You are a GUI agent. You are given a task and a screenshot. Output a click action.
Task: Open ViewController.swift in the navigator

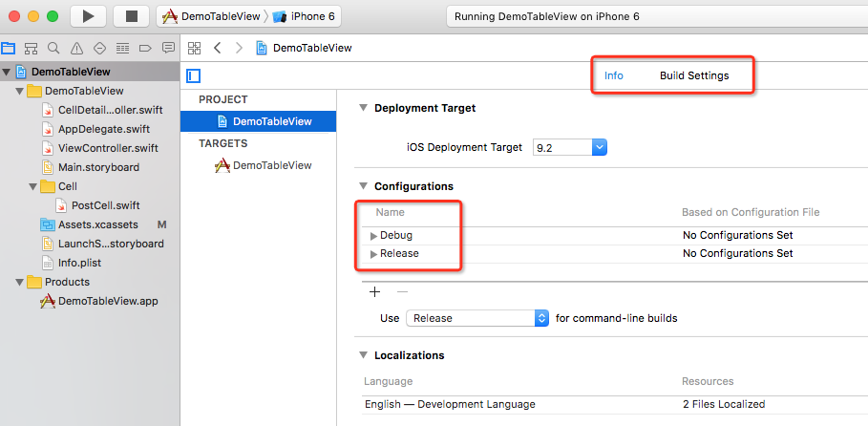[107, 148]
